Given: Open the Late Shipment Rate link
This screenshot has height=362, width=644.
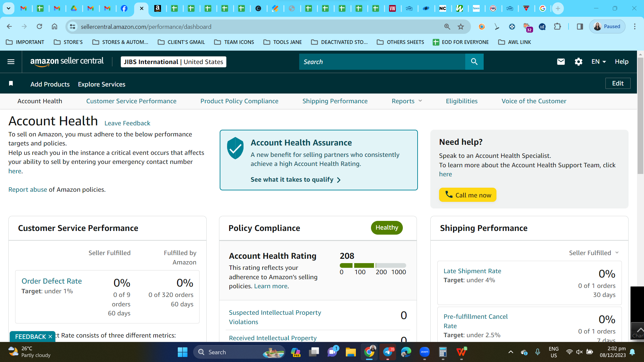Looking at the screenshot, I should click(x=472, y=271).
